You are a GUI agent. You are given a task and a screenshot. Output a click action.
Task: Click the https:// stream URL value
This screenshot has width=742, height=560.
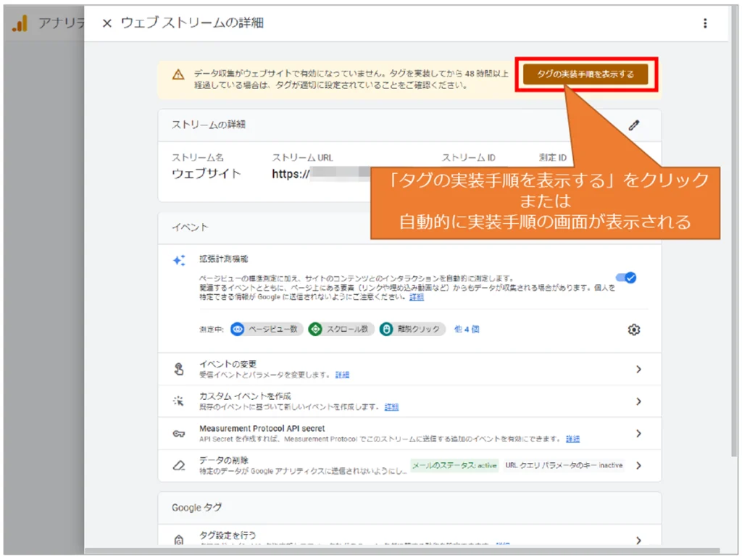point(291,174)
